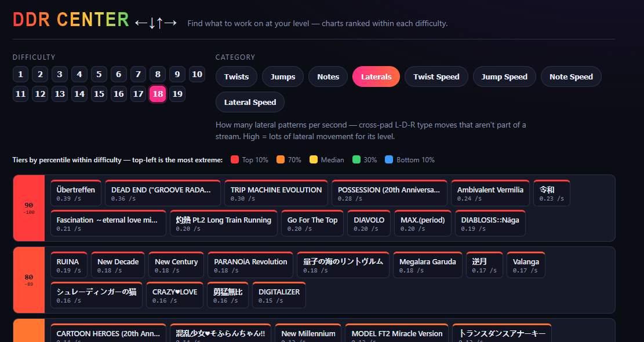This screenshot has width=644, height=342.
Task: Open the Note Speed category
Action: pos(572,77)
